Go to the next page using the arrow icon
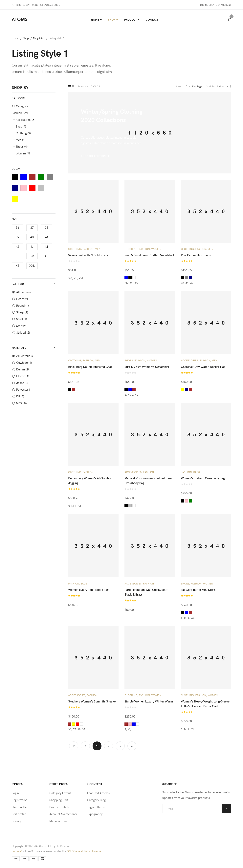This screenshot has height=868, width=243. (120, 746)
